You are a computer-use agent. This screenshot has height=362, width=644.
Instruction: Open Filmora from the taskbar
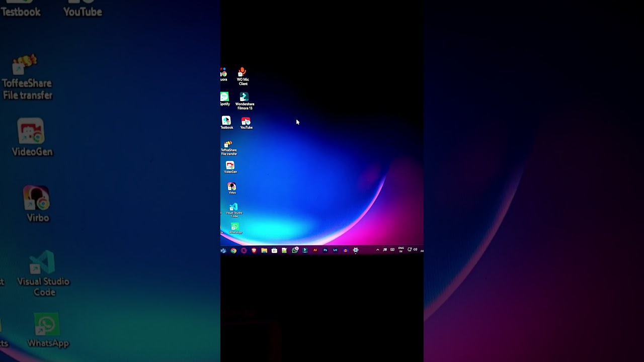[305, 250]
